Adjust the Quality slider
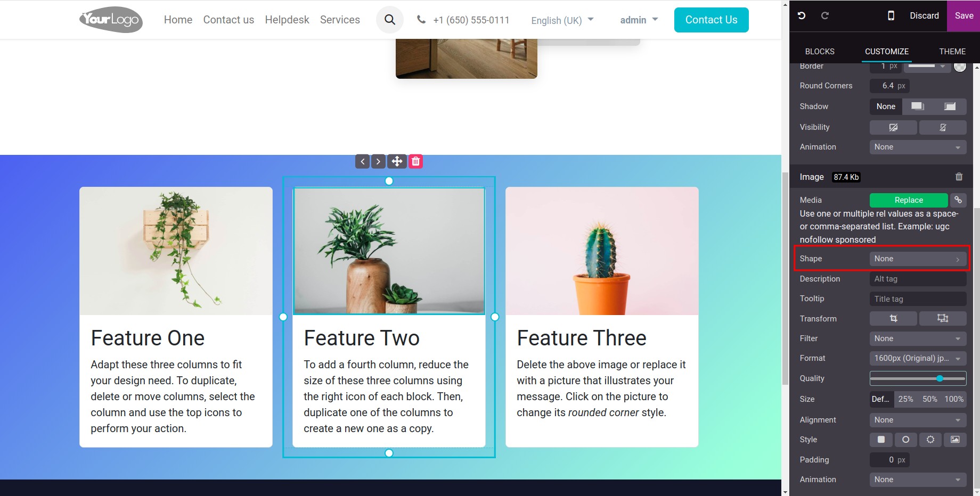The width and height of the screenshot is (980, 496). [918, 378]
